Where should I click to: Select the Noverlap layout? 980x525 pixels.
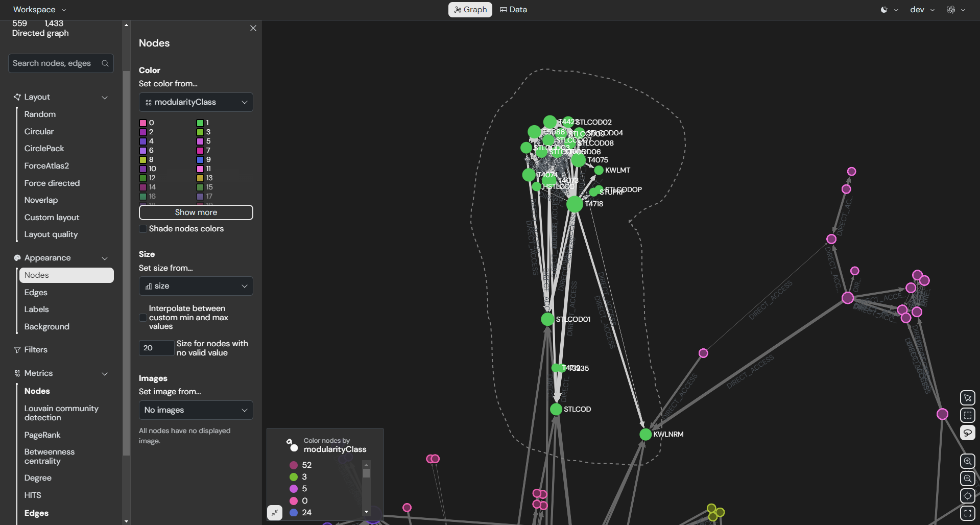(x=41, y=200)
